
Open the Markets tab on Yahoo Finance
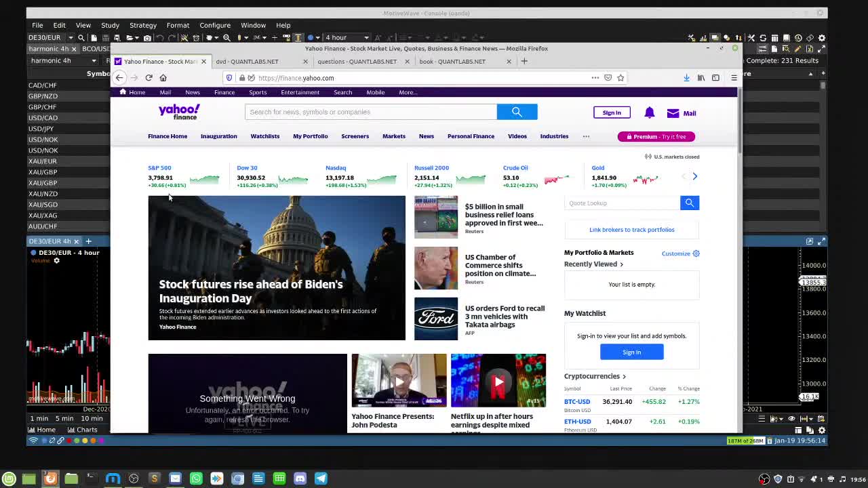tap(393, 136)
